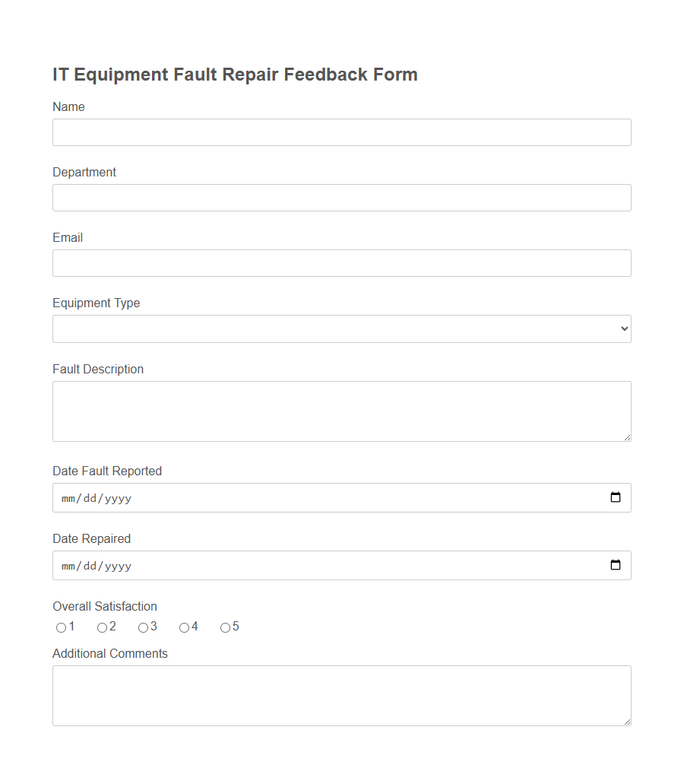This screenshot has width=684, height=784.
Task: Select satisfaction rating 2
Action: (102, 627)
